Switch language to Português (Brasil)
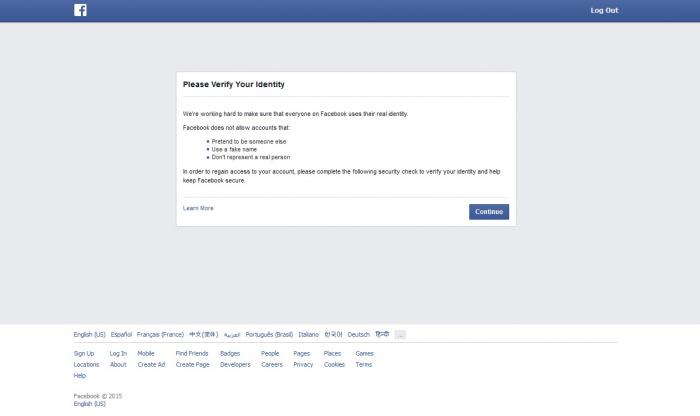The width and height of the screenshot is (700, 416). [269, 334]
